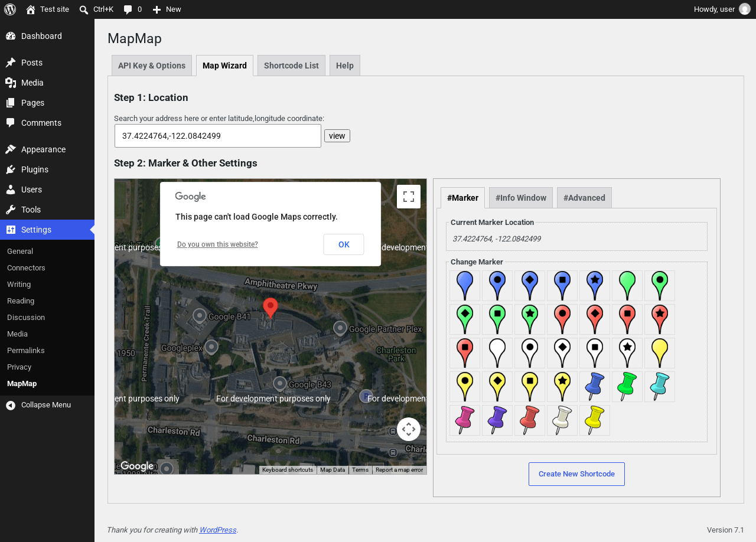Image resolution: width=756 pixels, height=542 pixels.
Task: Pick the cyan pushpin marker
Action: [x=660, y=387]
